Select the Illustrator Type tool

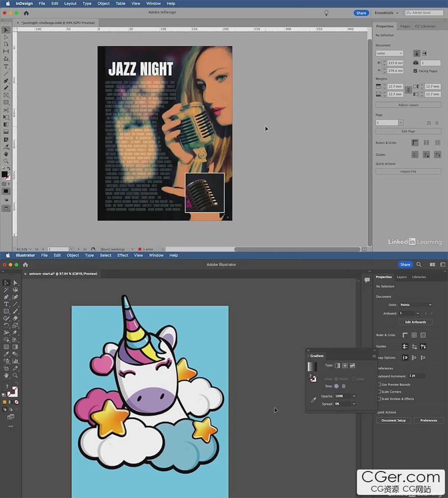pos(6,304)
